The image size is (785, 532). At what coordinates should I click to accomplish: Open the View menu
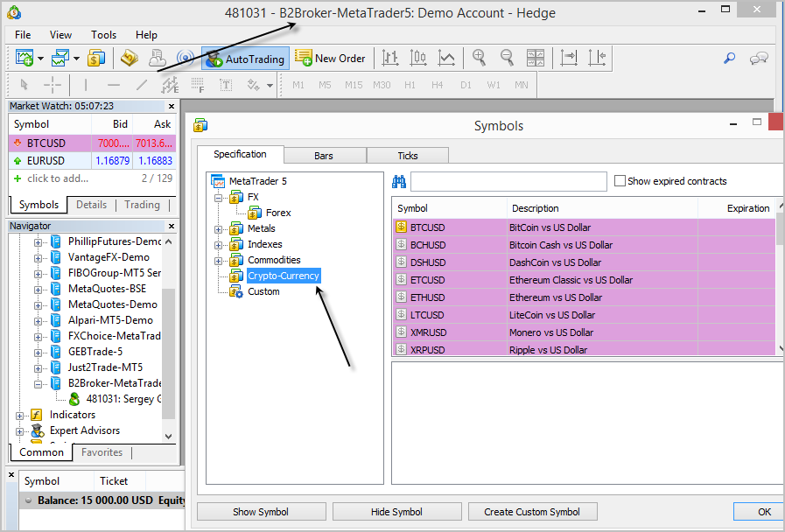tap(60, 34)
